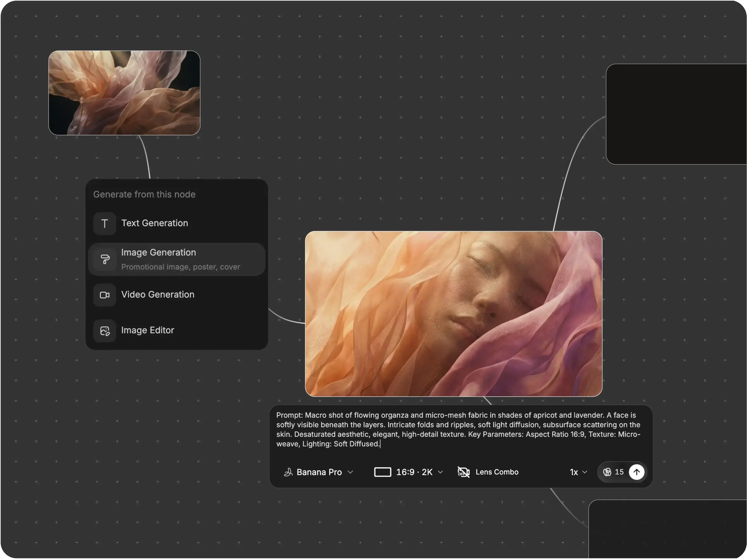
Task: Click the Banana Pro model icon
Action: coord(288,472)
